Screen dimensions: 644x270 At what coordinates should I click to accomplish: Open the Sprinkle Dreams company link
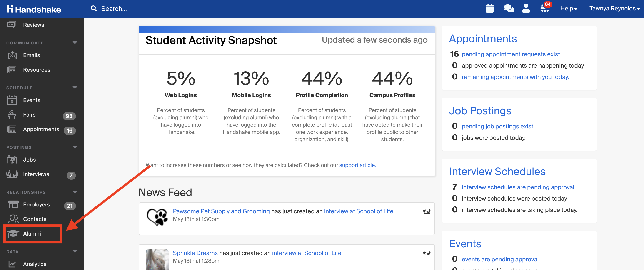[x=195, y=253]
